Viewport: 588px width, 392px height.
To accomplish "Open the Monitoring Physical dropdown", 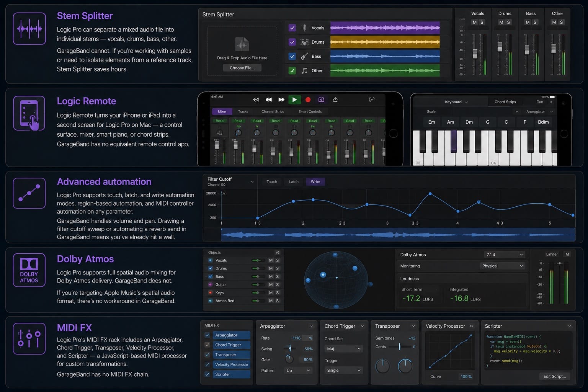I will pos(502,266).
